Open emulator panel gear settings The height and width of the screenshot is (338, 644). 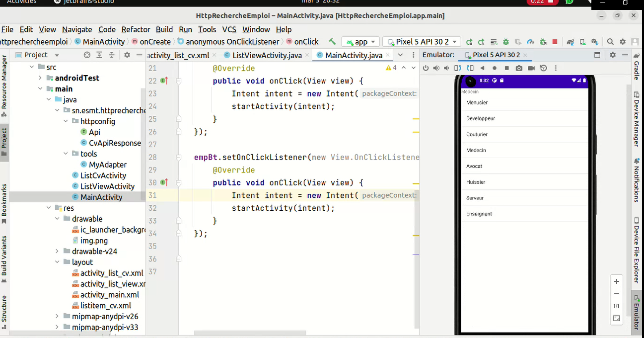613,55
